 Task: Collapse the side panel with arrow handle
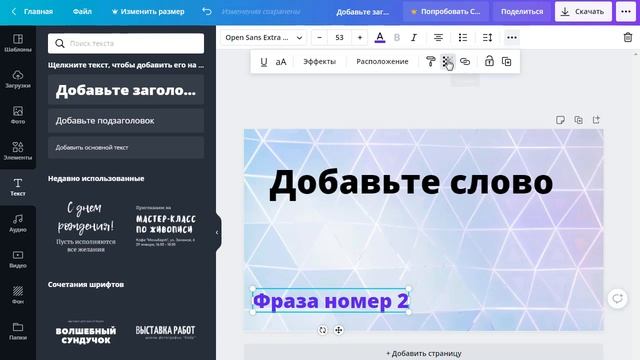218,232
